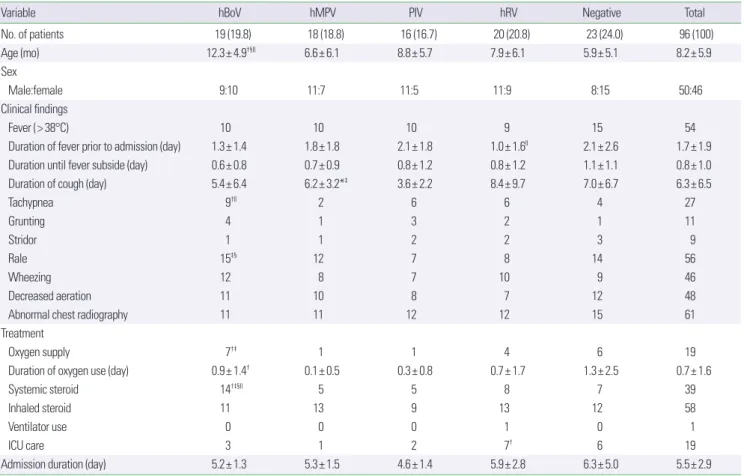This screenshot has height=476, width=744.
Task: Select the hRV fever duration '1.0±1.6'
Action: 508,146
